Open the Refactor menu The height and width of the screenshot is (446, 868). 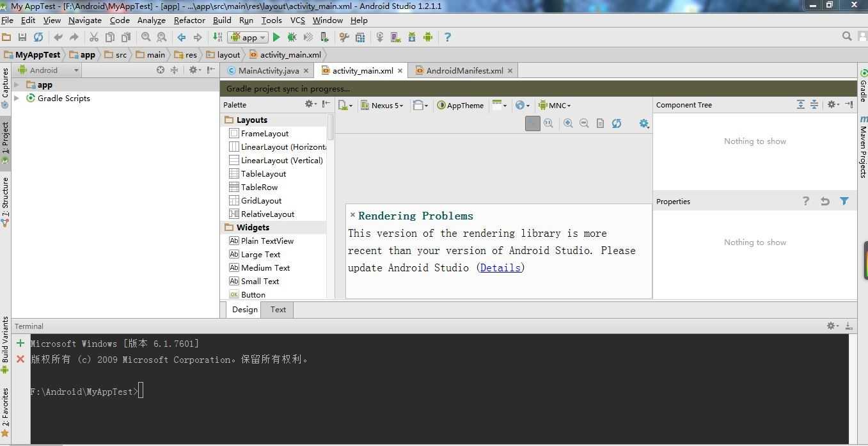pyautogui.click(x=189, y=20)
